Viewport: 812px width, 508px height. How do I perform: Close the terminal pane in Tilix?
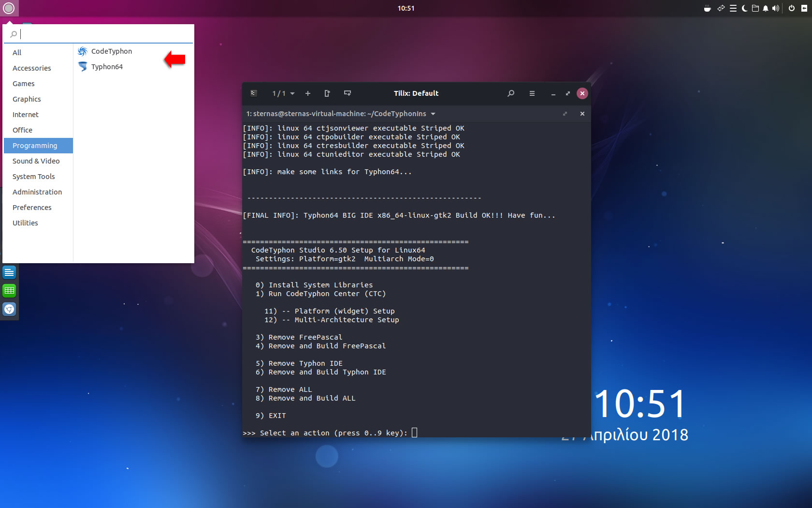[582, 114]
